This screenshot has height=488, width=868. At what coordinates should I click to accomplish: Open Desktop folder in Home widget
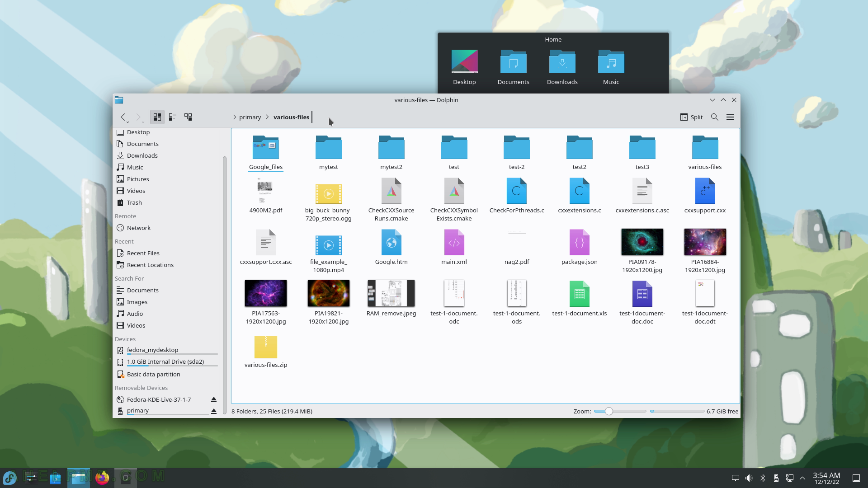tap(465, 67)
